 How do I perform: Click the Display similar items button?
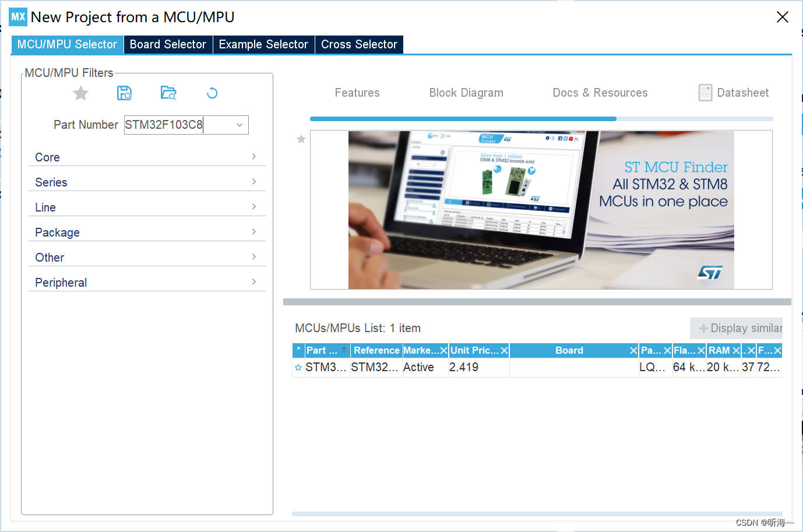coord(737,328)
